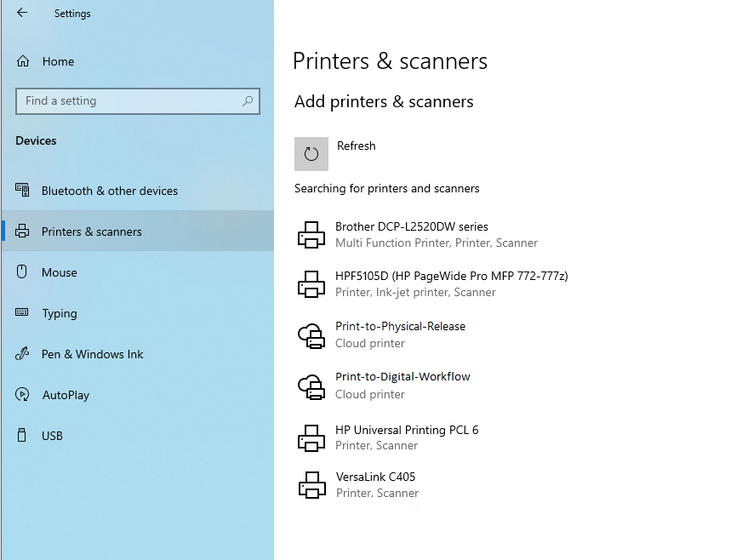Click the Printers & scanners sidebar icon
Viewport: 731px width, 560px height.
pos(22,231)
